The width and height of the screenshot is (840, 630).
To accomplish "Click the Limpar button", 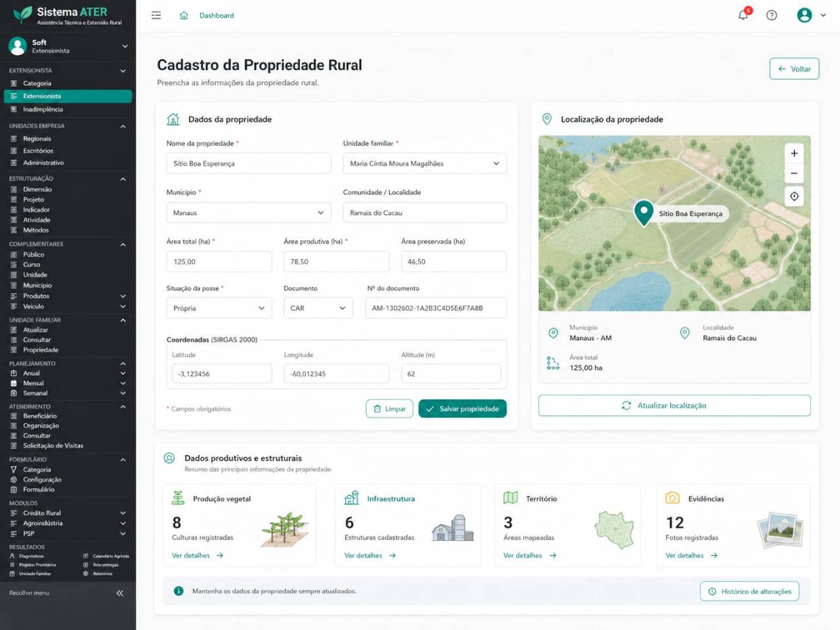I will point(390,409).
